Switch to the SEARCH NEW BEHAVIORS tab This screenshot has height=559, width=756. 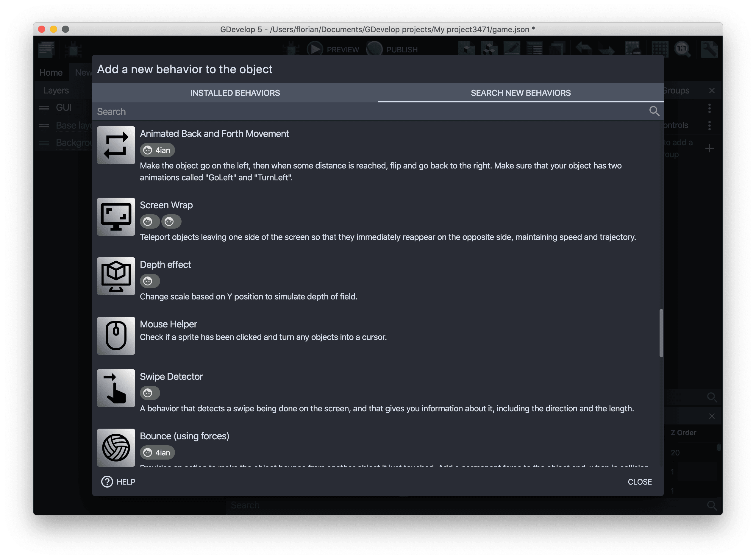521,93
